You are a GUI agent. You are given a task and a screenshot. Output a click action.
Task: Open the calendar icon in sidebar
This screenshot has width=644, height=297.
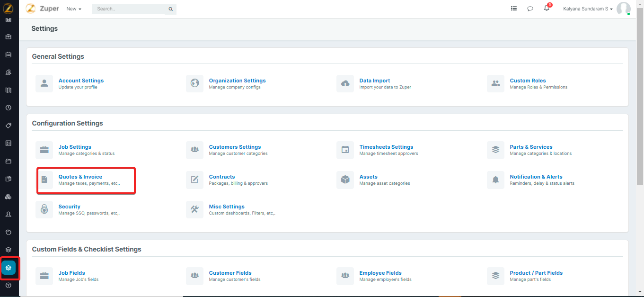(x=9, y=54)
